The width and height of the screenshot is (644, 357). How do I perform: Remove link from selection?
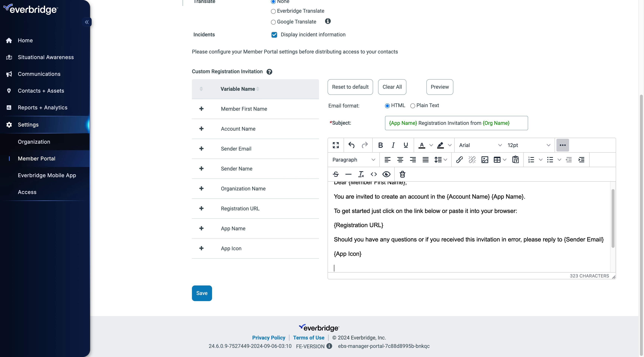pyautogui.click(x=472, y=160)
